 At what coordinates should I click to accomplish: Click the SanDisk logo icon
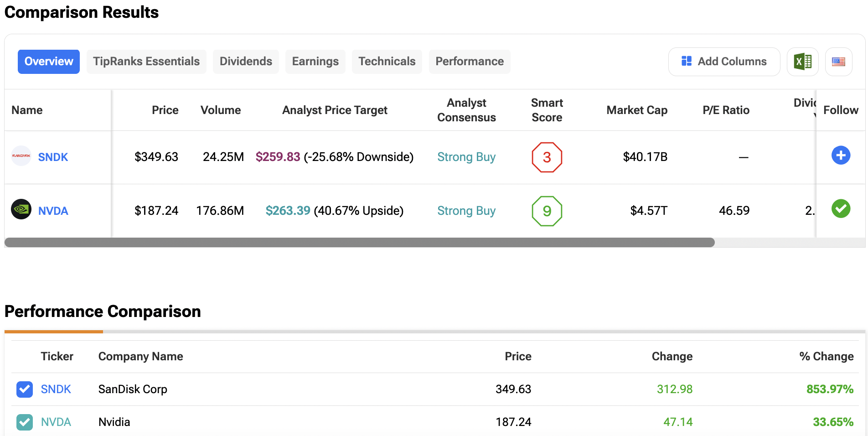click(21, 156)
